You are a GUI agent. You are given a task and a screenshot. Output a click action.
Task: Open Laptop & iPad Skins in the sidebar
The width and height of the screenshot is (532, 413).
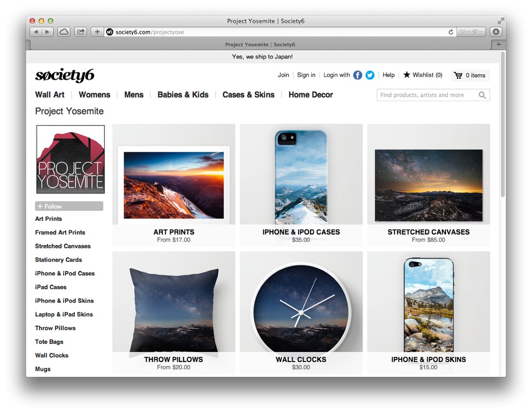click(x=64, y=315)
